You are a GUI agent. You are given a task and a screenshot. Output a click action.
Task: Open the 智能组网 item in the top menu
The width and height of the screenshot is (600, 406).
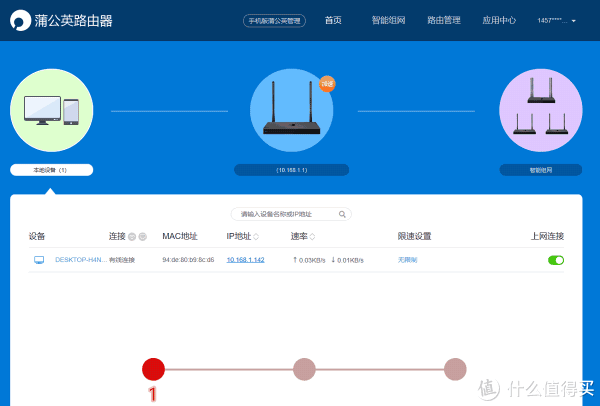click(x=388, y=20)
